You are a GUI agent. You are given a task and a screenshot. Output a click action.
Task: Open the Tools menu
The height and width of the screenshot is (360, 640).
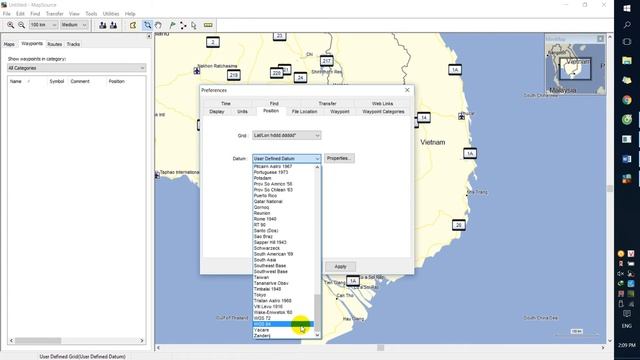pyautogui.click(x=91, y=13)
